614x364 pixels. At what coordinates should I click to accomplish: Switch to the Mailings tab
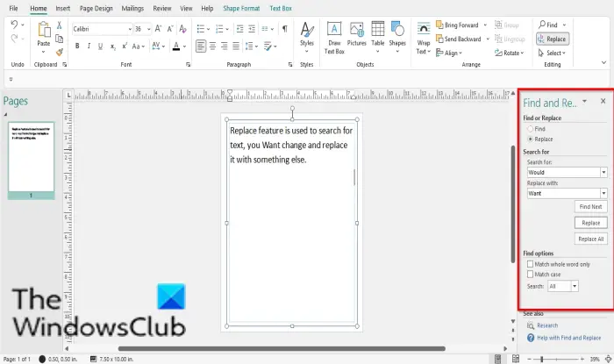pos(132,8)
